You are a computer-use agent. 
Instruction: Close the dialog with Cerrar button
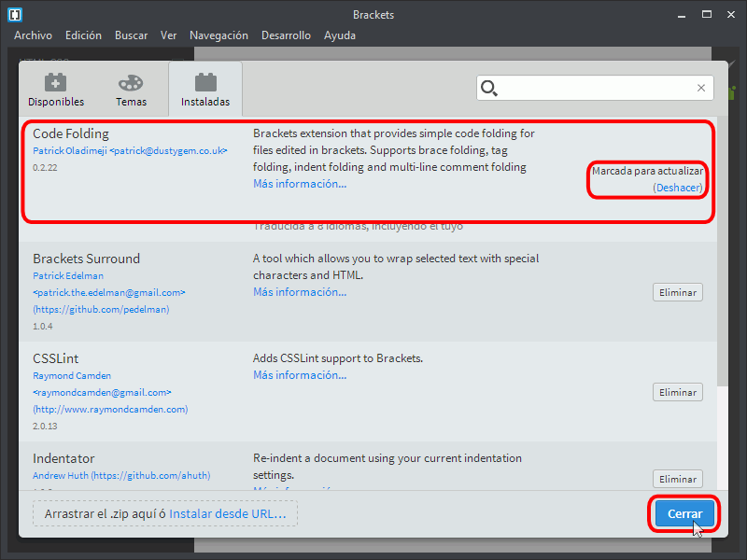[x=684, y=514]
